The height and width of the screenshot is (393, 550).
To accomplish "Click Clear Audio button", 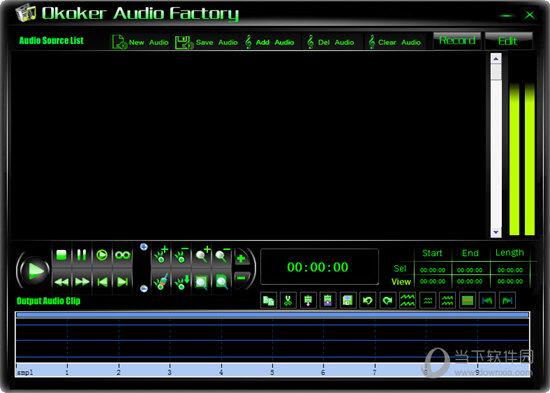I will point(394,42).
